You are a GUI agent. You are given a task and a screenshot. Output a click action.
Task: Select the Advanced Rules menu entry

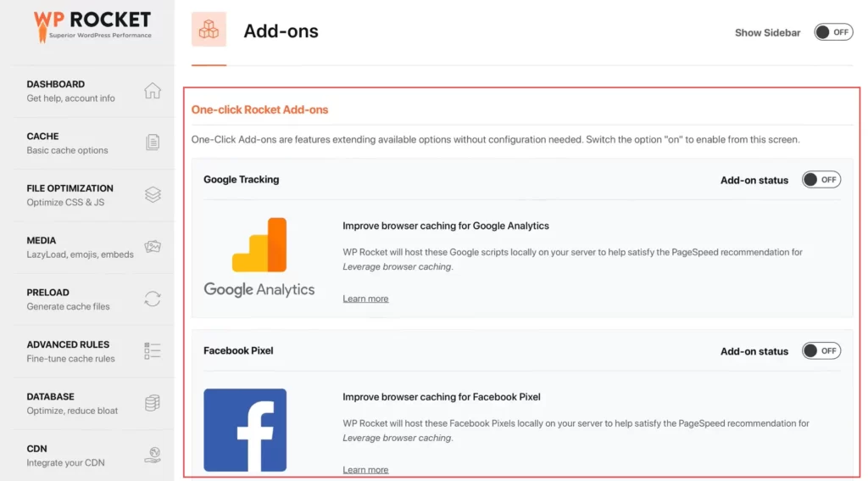pos(70,350)
